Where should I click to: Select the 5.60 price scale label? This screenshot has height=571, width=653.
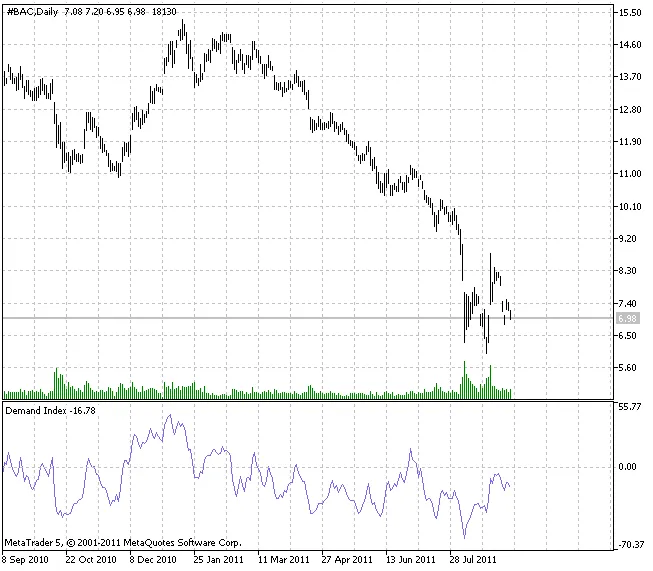630,368
